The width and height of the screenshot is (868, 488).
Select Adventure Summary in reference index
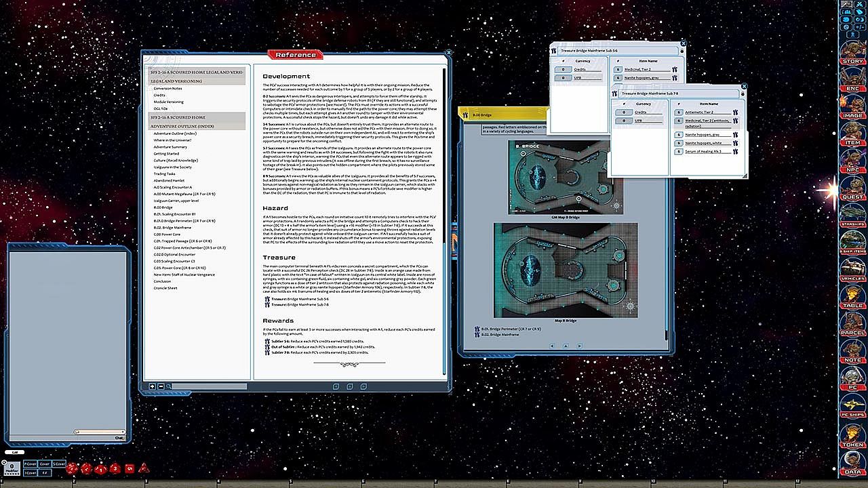point(170,147)
